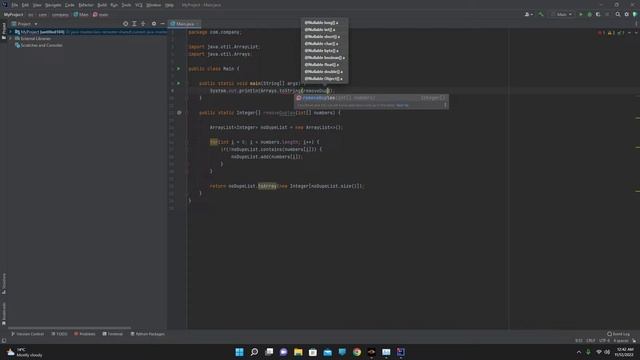640x360 pixels.
Task: Hide the Project tool window with minus icon
Action: click(162, 24)
